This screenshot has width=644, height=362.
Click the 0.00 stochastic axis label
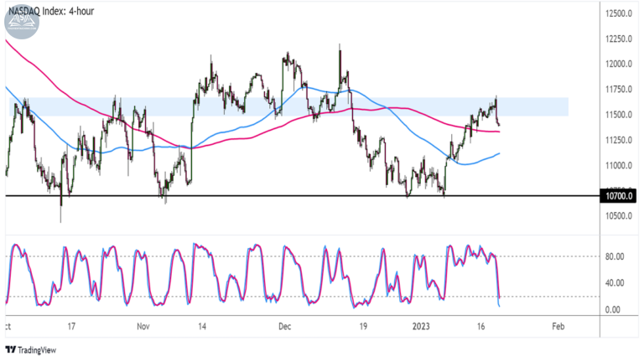[613, 310]
